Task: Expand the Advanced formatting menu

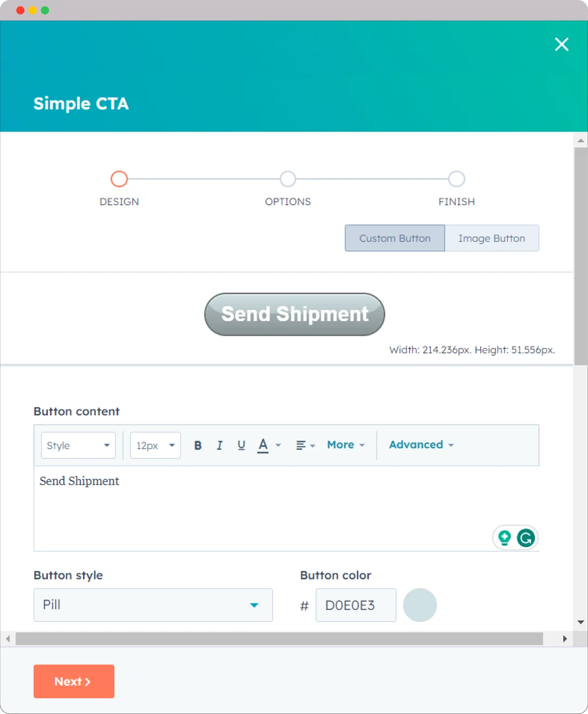Action: [421, 445]
